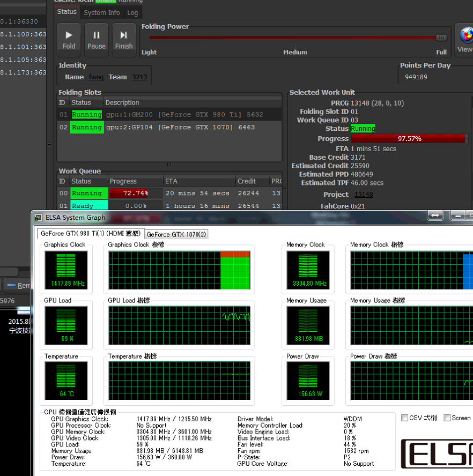Click the Fold play button
The height and width of the screenshot is (476, 473).
[x=69, y=40]
